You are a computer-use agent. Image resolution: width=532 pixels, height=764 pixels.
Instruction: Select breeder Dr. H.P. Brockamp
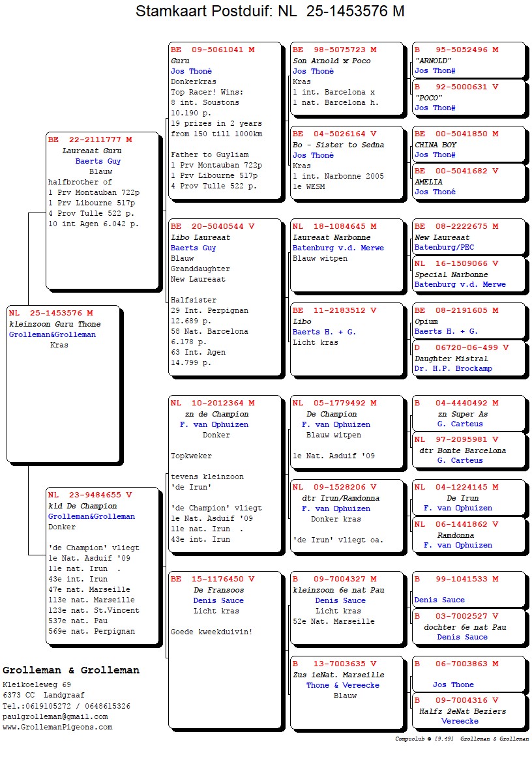(x=453, y=368)
